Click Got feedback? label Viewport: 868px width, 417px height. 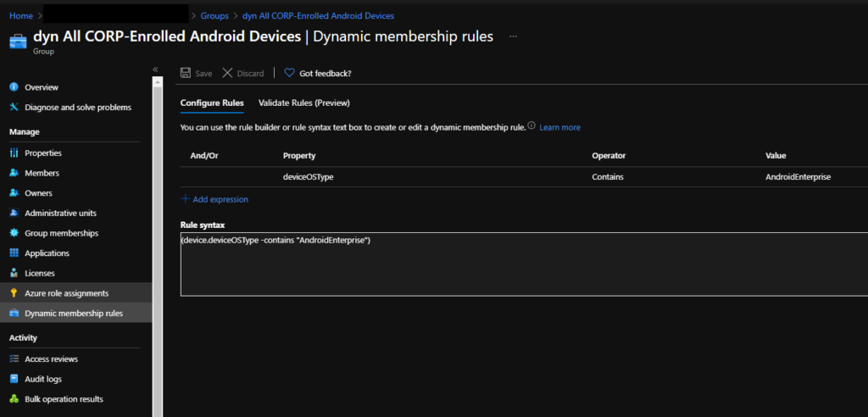(325, 73)
